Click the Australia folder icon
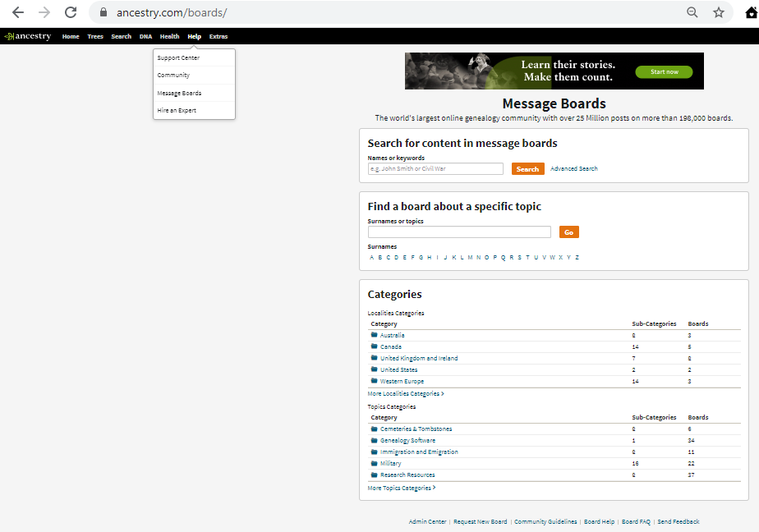 click(375, 335)
